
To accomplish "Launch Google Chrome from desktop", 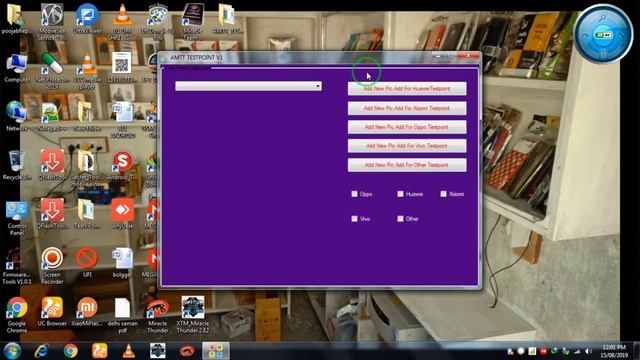I will (x=17, y=314).
